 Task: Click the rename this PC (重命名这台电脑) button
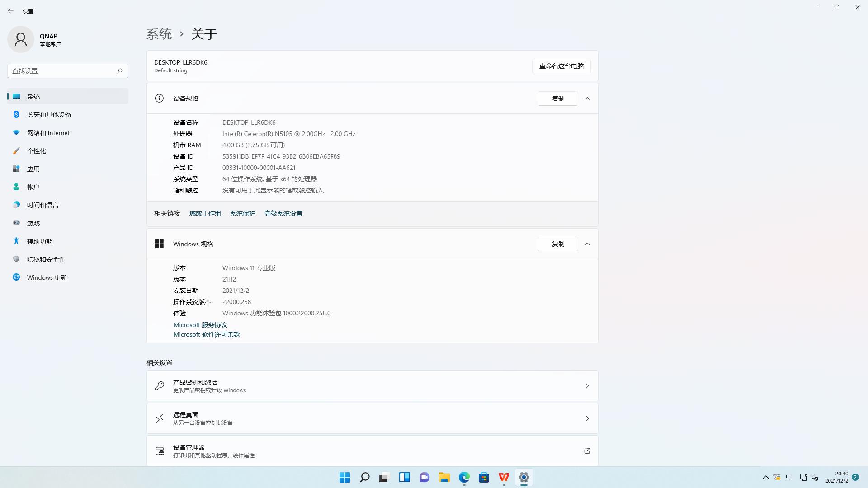click(x=561, y=66)
